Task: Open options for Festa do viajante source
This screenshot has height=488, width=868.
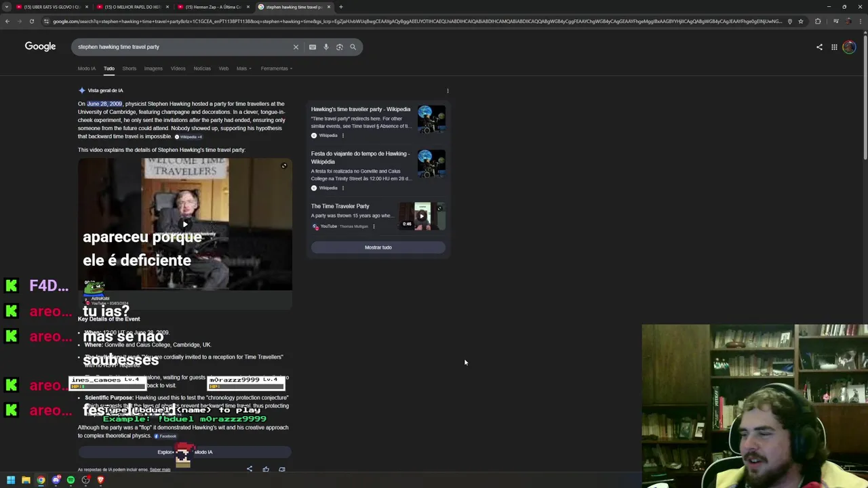Action: click(x=342, y=188)
